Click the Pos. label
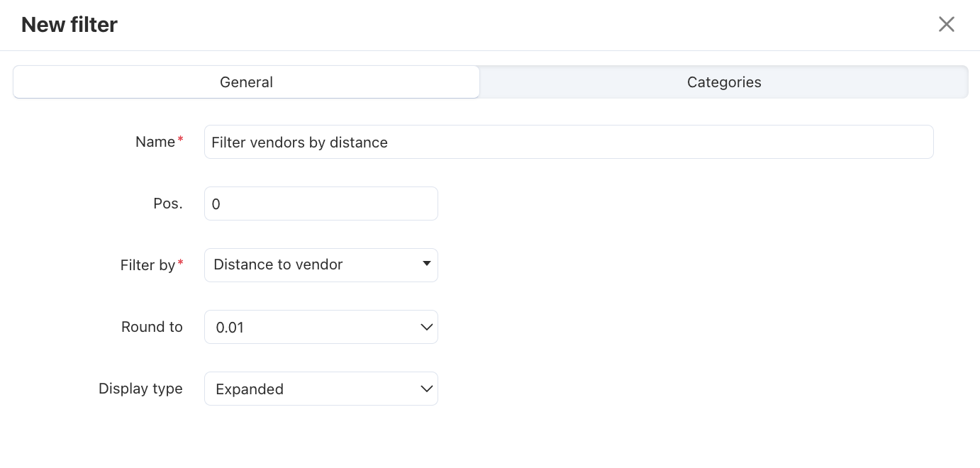This screenshot has height=468, width=980. coord(168,204)
